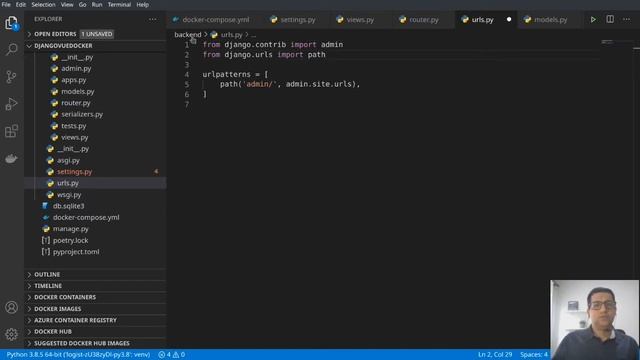
Task: Expand the Open Editors section
Action: 55,34
